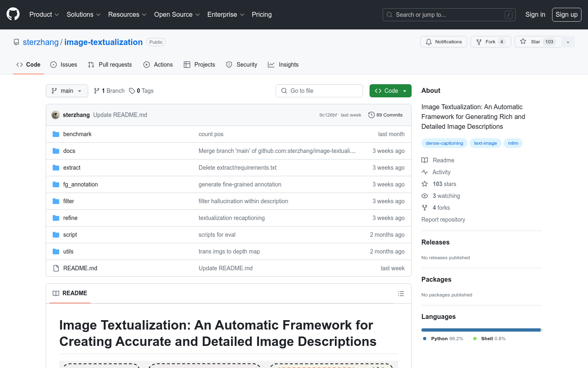The width and height of the screenshot is (588, 368).
Task: Open the GitHub home logo
Action: coord(13,14)
